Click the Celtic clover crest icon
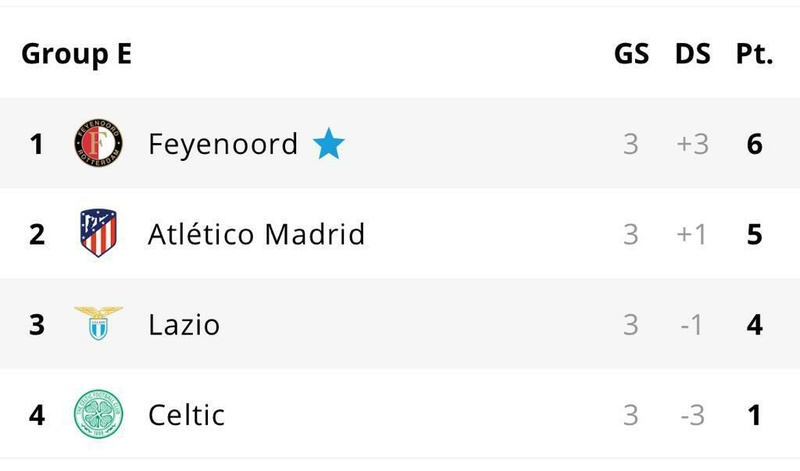800x471 pixels. pos(98,414)
